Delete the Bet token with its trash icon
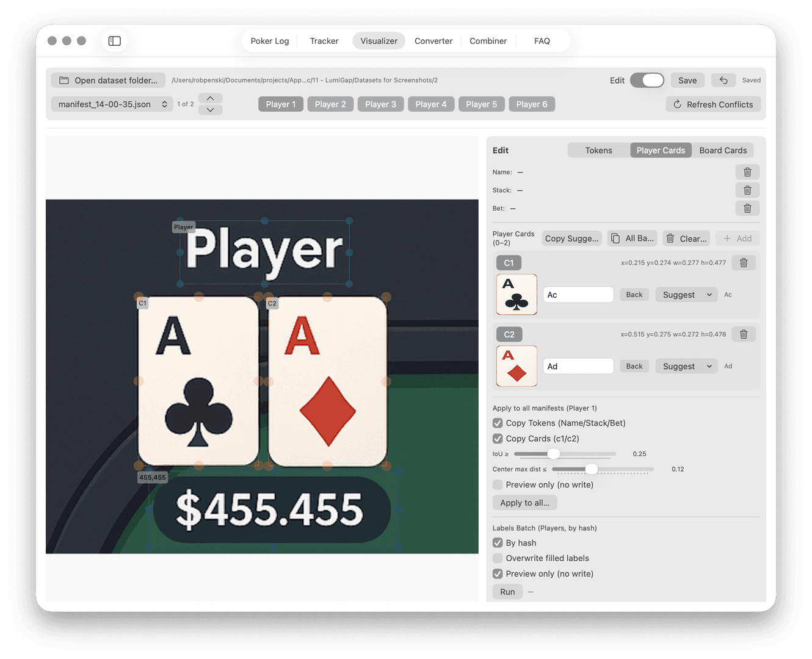Screen dimensions: 812x659 click(747, 209)
